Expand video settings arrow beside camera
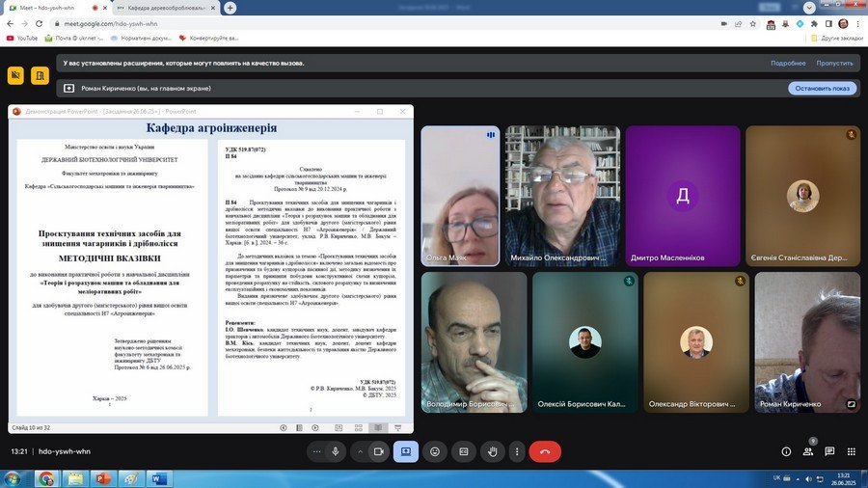This screenshot has width=868, height=488. [x=361, y=451]
